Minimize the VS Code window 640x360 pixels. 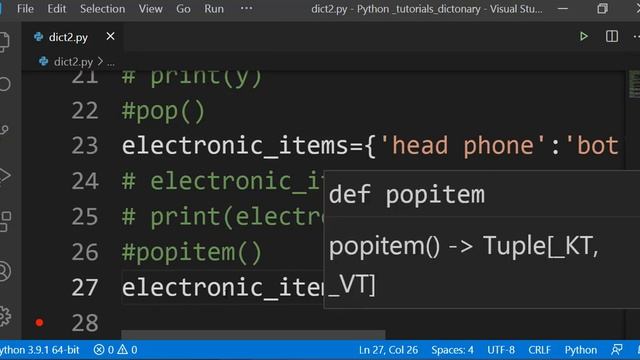pyautogui.click(x=563, y=9)
